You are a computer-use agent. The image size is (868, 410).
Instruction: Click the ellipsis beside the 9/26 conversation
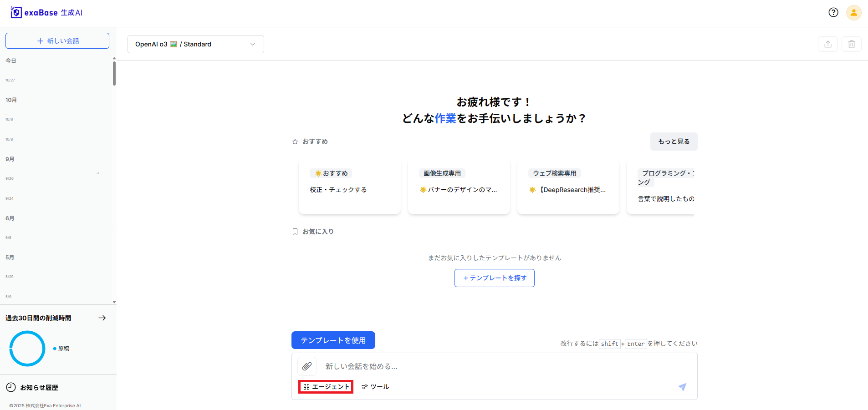(98, 173)
